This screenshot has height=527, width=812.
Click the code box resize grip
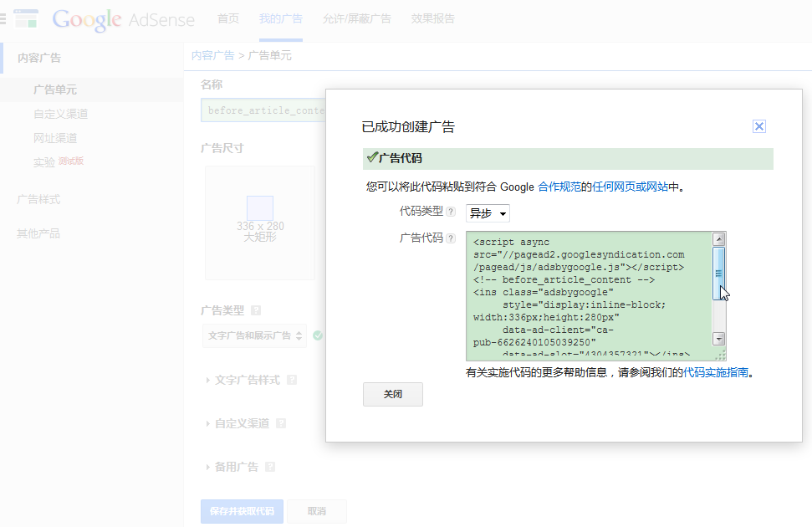click(x=720, y=355)
